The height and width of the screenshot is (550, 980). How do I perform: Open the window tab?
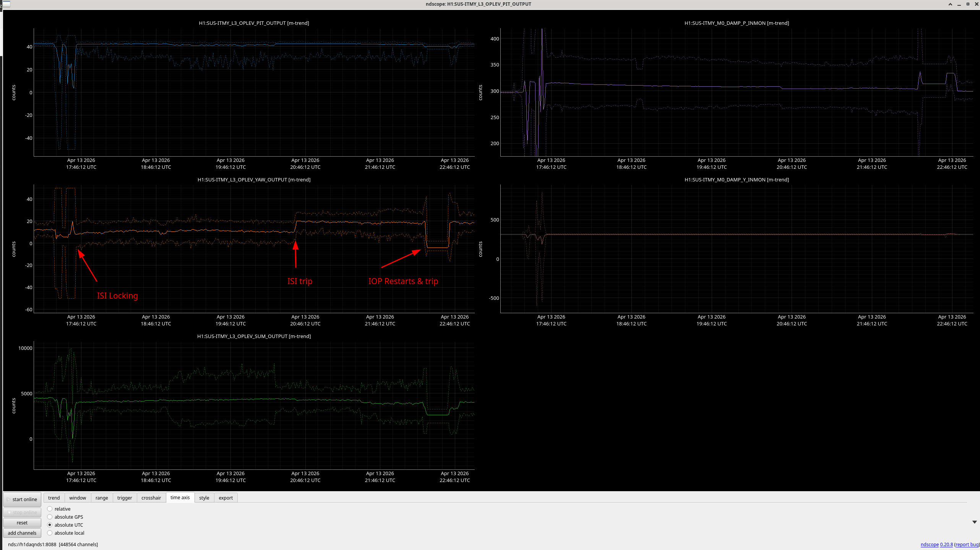click(x=78, y=498)
